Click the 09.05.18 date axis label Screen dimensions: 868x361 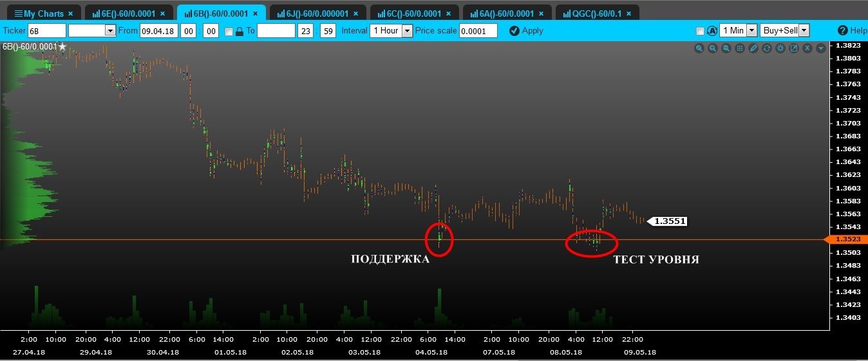[x=641, y=352]
